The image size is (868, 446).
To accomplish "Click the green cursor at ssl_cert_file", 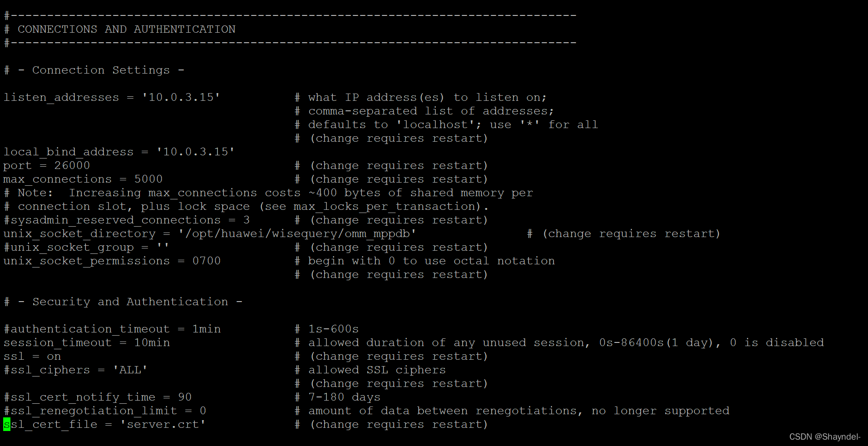I will 7,425.
